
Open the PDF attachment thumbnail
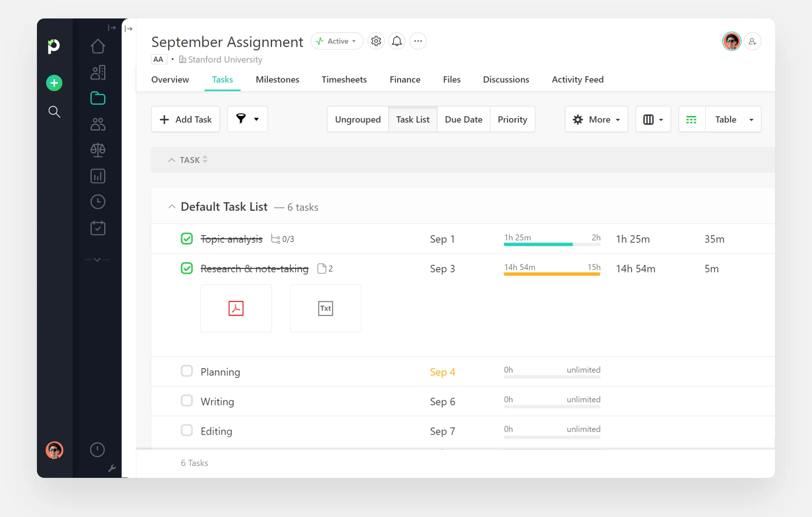click(236, 308)
